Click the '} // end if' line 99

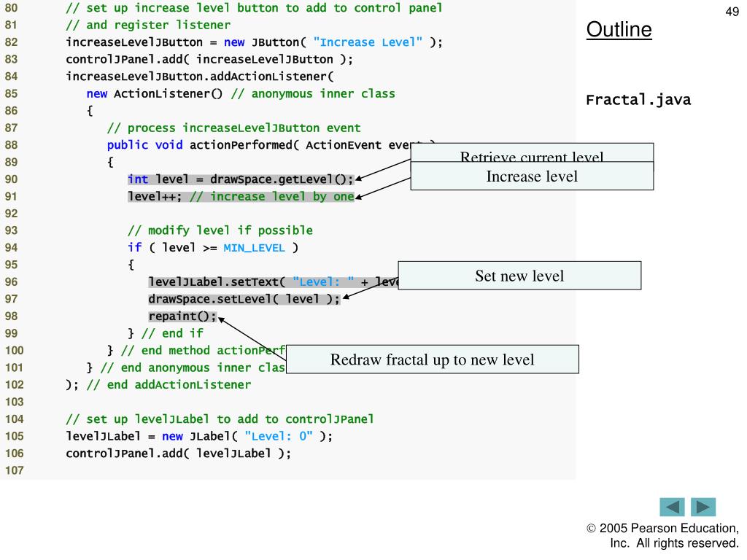[166, 333]
